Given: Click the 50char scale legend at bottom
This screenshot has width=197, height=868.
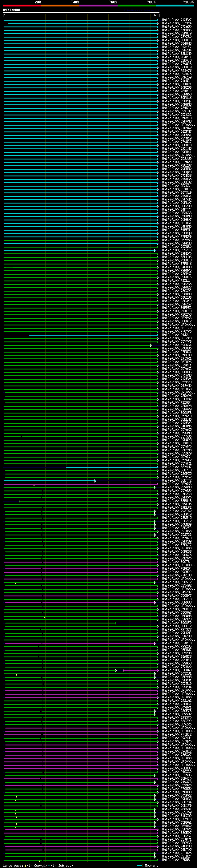Looking at the screenshot, I should [x=147, y=866].
